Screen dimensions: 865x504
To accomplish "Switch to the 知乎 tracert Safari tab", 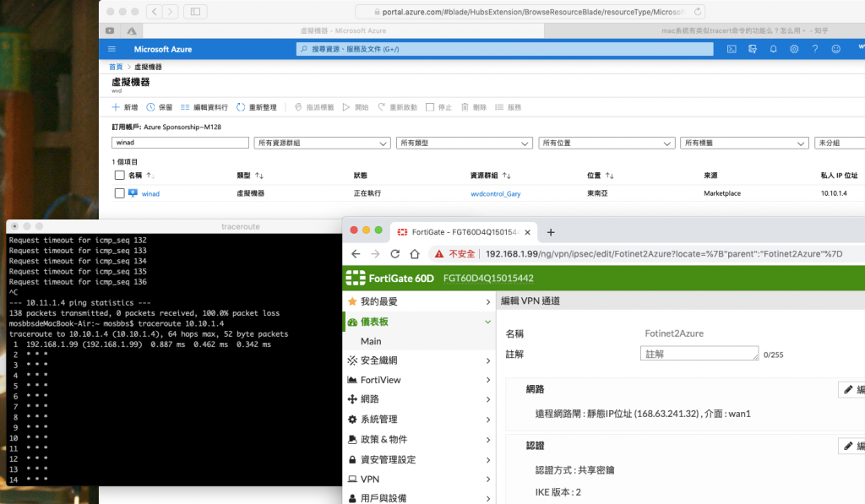I will (x=705, y=31).
